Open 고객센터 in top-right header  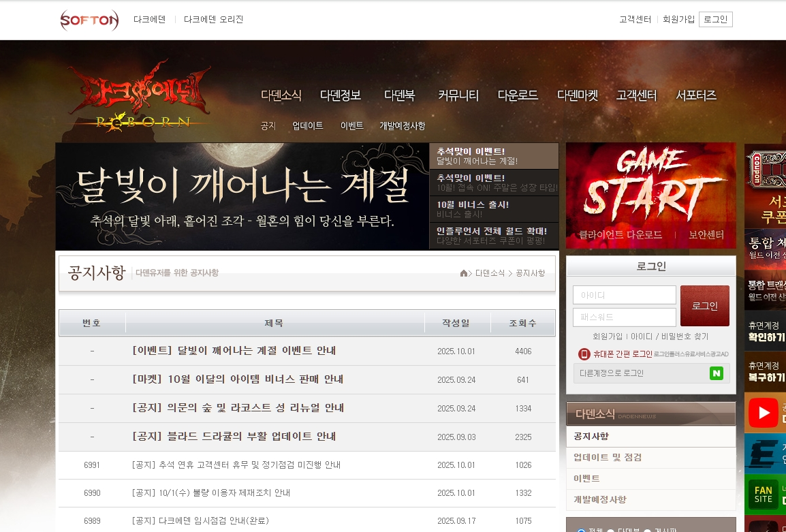635,20
